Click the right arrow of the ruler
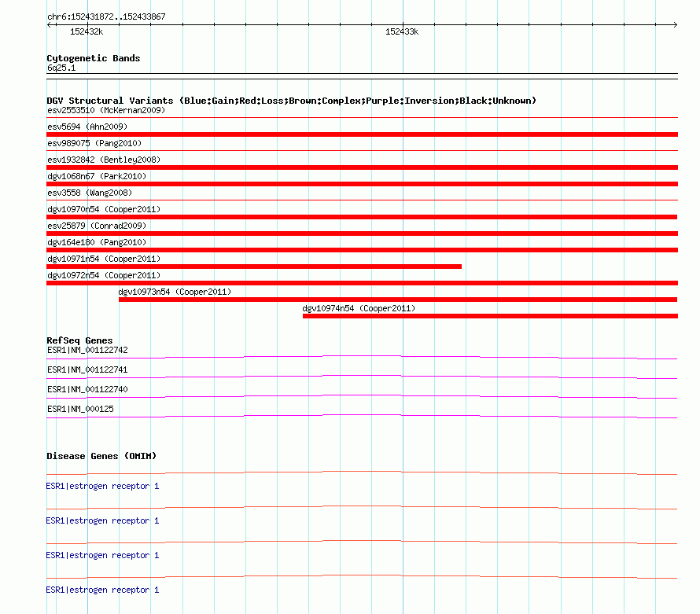Viewport: 700px width, 614px height. tap(675, 25)
